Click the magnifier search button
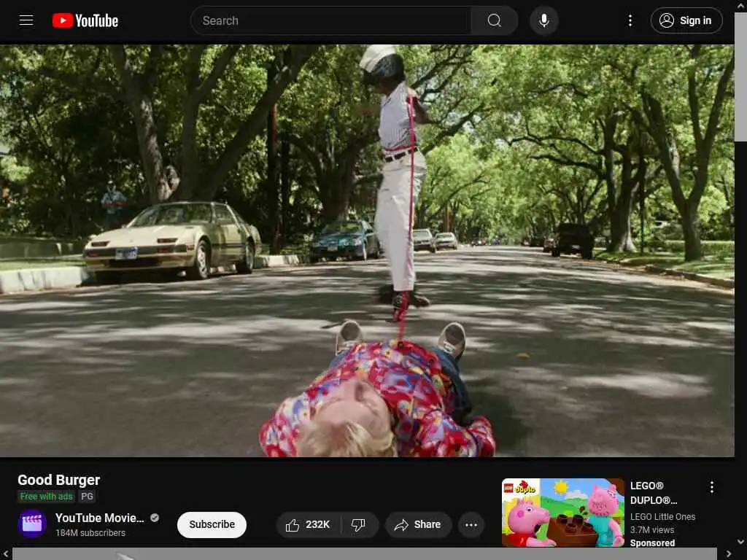Image resolution: width=747 pixels, height=560 pixels. (495, 20)
